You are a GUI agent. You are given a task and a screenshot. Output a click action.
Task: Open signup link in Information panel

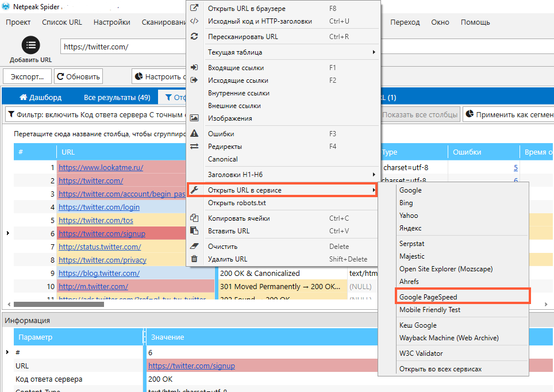pyautogui.click(x=191, y=366)
